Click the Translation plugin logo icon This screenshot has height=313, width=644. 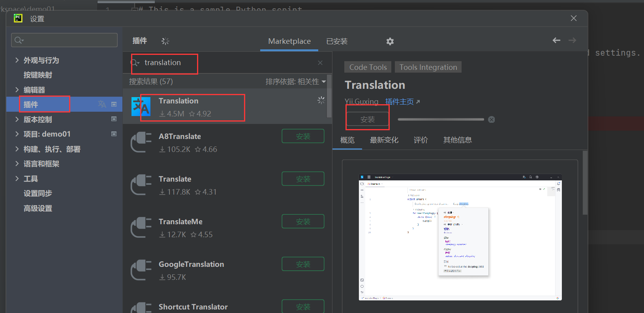(141, 107)
